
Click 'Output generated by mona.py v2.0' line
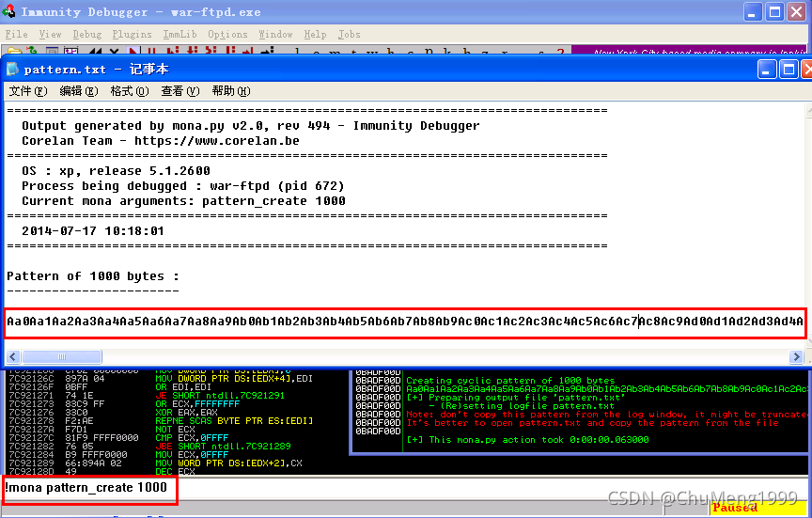coord(251,126)
